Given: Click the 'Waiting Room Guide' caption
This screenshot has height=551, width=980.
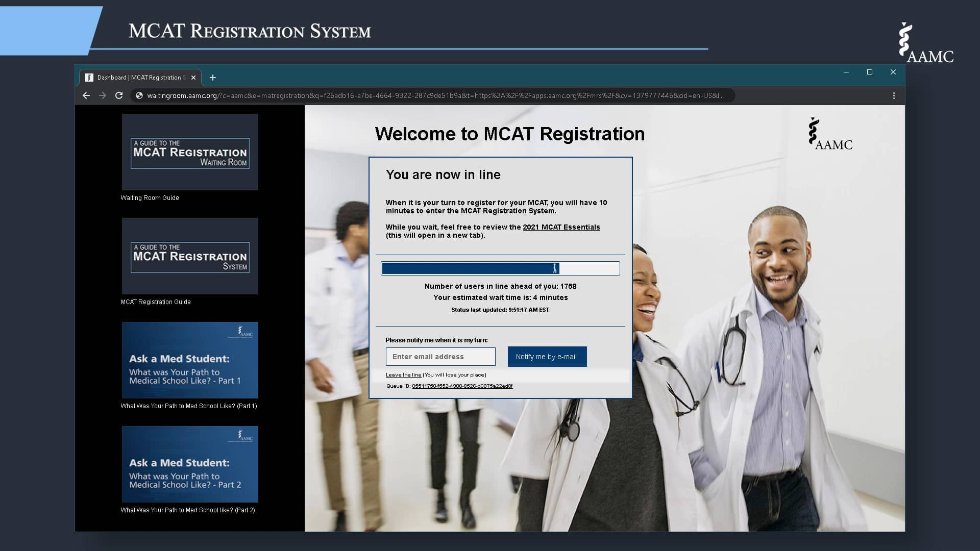Looking at the screenshot, I should click(x=150, y=198).
